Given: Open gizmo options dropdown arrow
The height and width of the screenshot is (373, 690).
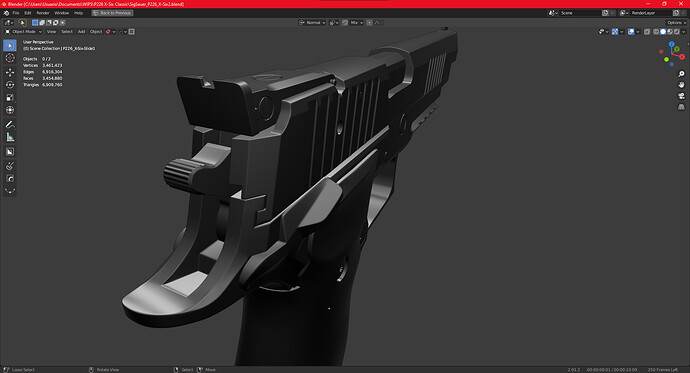Looking at the screenshot, I should click(x=621, y=32).
